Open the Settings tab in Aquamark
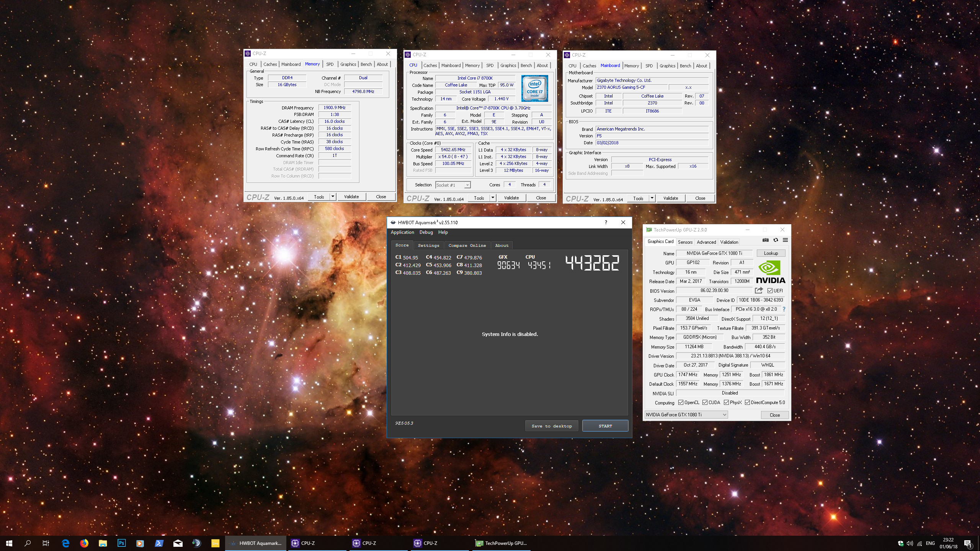Viewport: 980px width, 551px height. pyautogui.click(x=428, y=245)
